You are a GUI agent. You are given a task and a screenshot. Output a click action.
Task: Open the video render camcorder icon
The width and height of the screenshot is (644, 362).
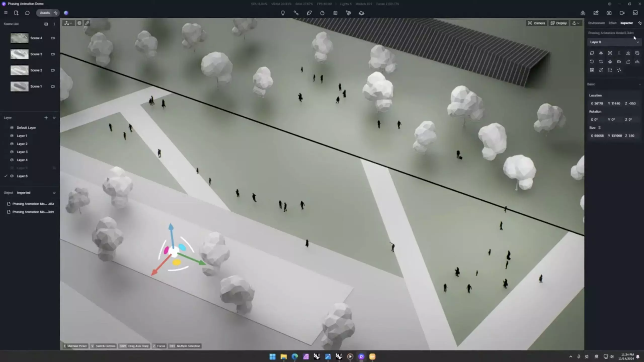tap(622, 13)
